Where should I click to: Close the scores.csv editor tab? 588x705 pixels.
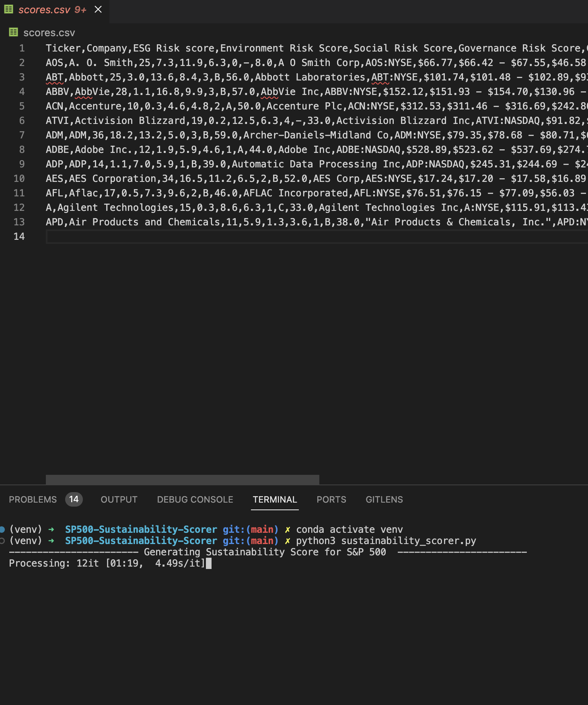click(98, 9)
